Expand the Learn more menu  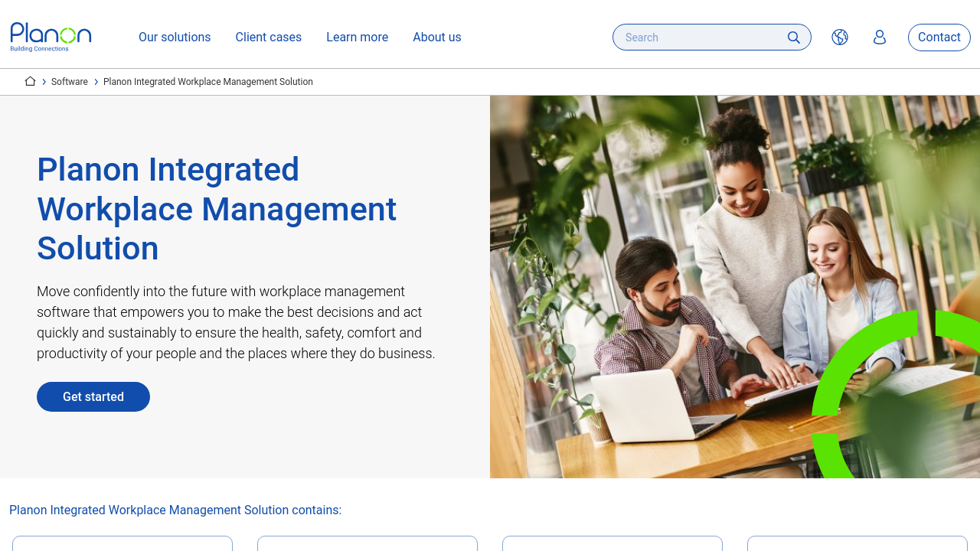[x=357, y=37]
